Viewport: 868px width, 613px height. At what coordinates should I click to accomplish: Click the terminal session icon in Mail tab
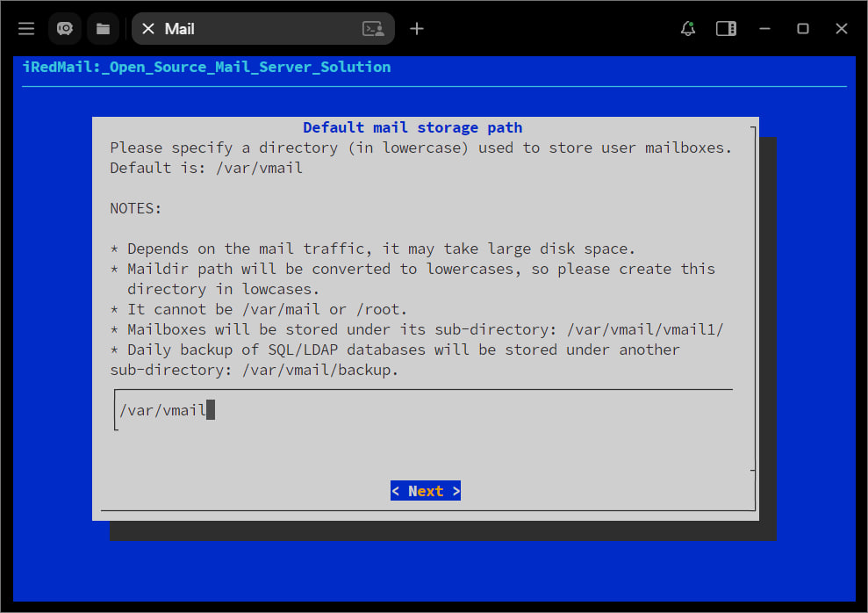tap(374, 29)
